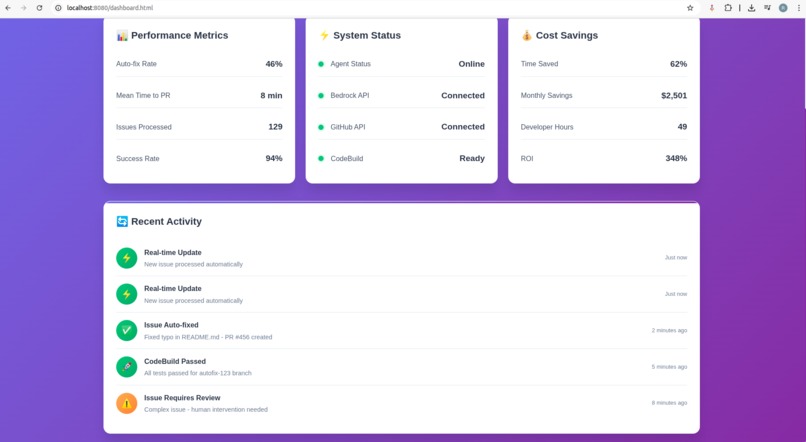Viewport: 806px width, 442px height.
Task: Click the CodeBuild label in System Status
Action: (x=347, y=159)
